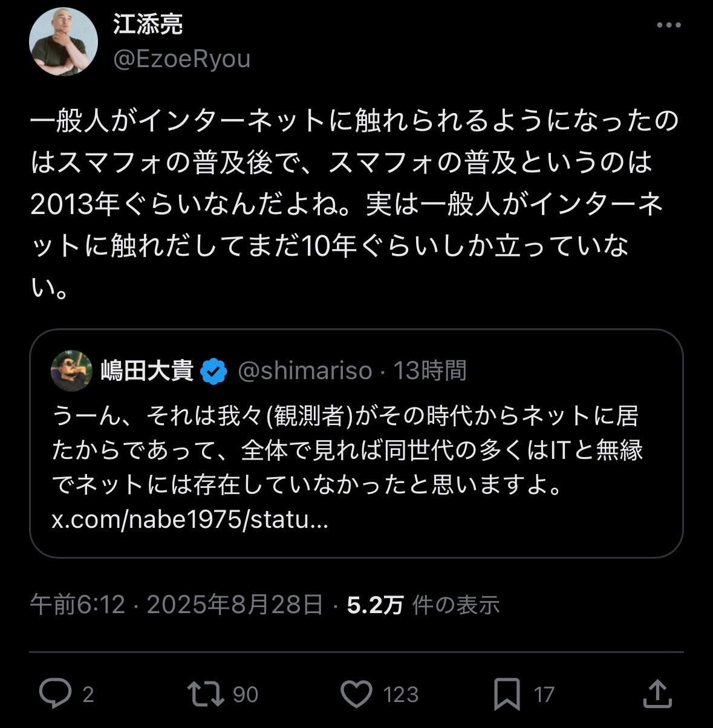Click the display name 江添亮
Screen dimensions: 713x728
click(148, 24)
